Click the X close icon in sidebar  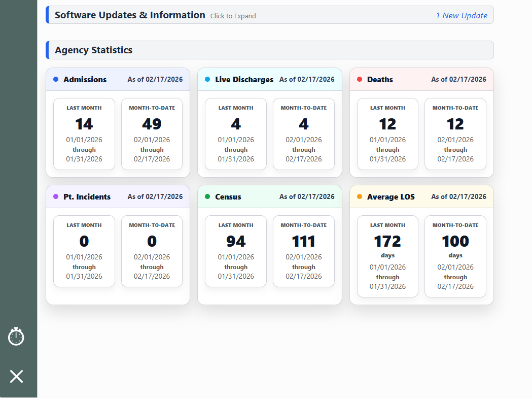16,376
